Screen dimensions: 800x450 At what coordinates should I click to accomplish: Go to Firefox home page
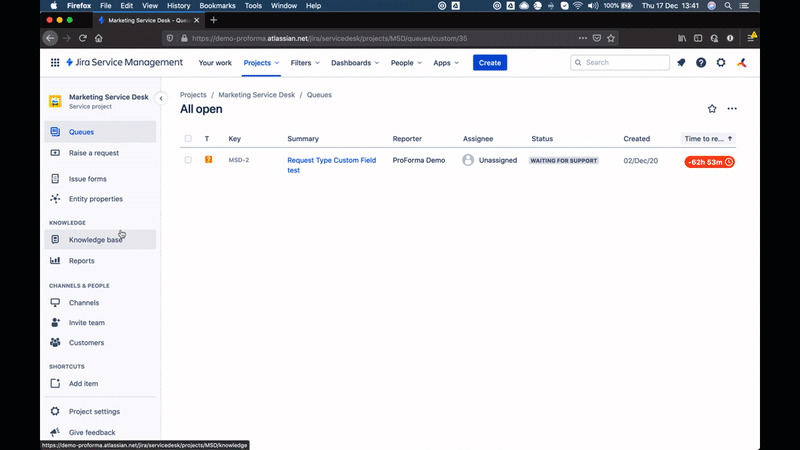pos(98,38)
